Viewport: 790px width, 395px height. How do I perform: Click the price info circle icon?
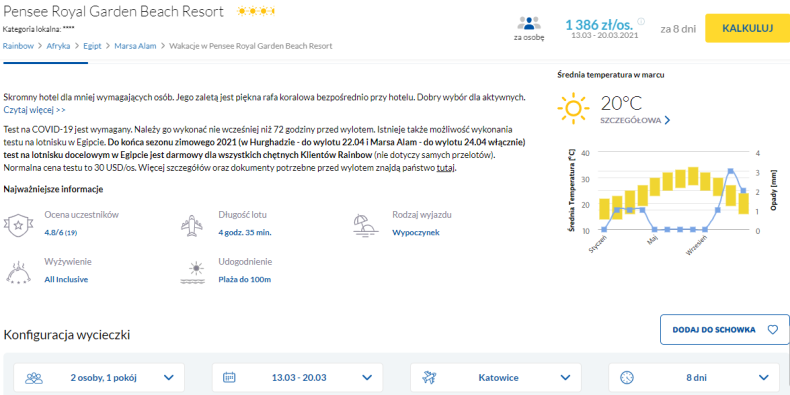(x=641, y=21)
